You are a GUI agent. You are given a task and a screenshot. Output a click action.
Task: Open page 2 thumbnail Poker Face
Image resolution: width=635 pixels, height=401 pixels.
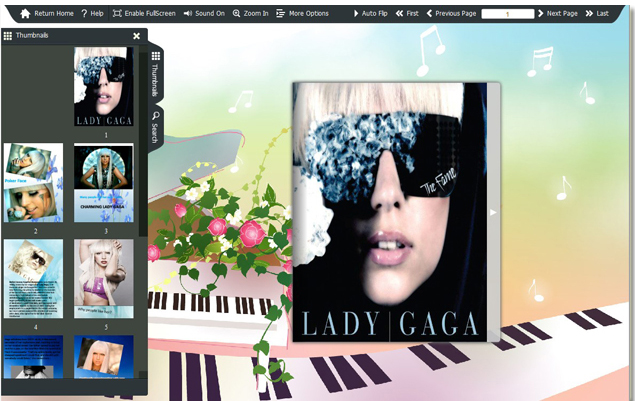point(34,182)
